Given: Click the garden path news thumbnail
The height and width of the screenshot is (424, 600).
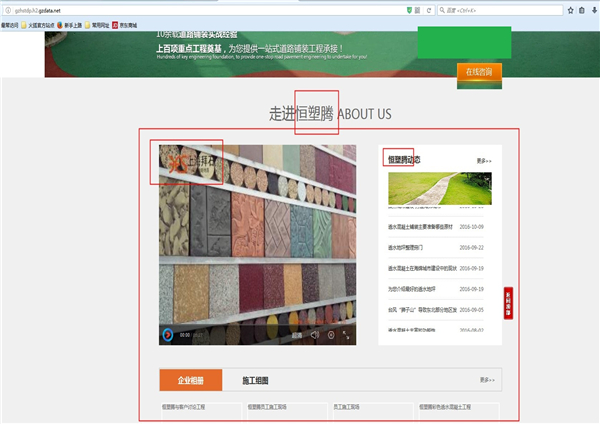Looking at the screenshot, I should 439,188.
